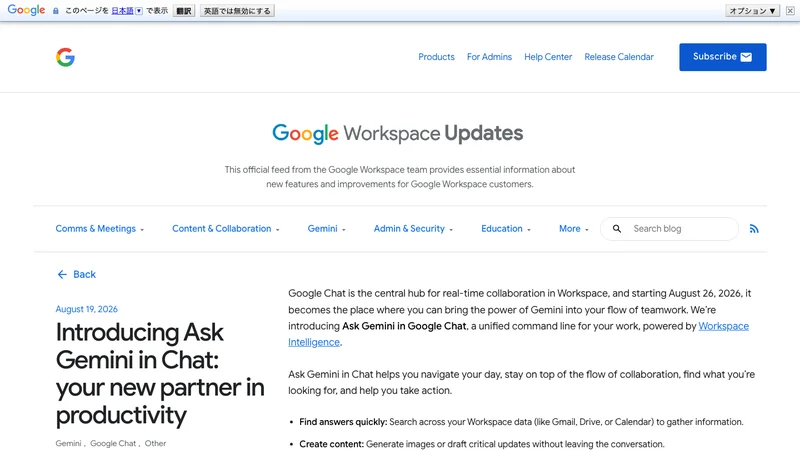Screen dimensions: 800x450
Task: Close the translate bar with X
Action: tap(790, 11)
